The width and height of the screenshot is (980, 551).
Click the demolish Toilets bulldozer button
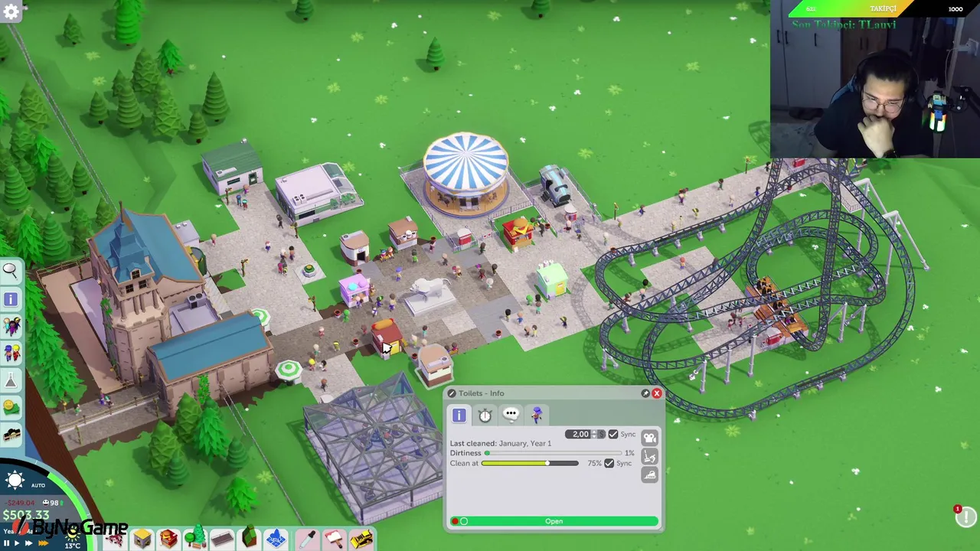(x=649, y=475)
